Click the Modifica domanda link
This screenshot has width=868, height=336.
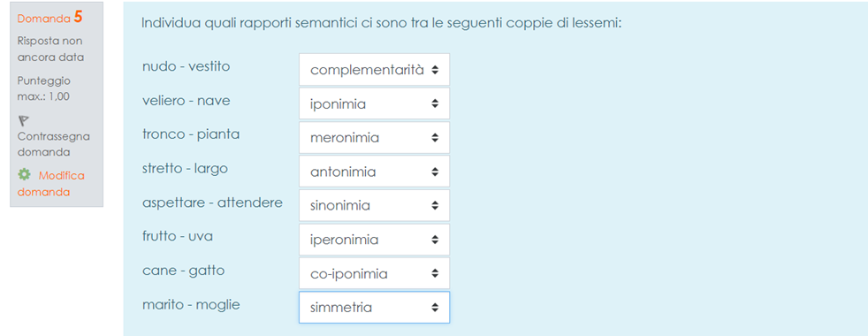click(51, 184)
